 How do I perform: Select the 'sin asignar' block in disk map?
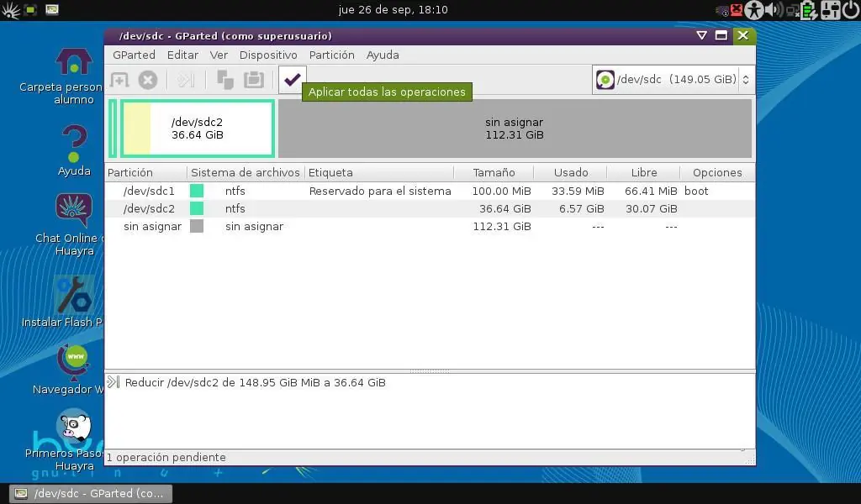515,129
